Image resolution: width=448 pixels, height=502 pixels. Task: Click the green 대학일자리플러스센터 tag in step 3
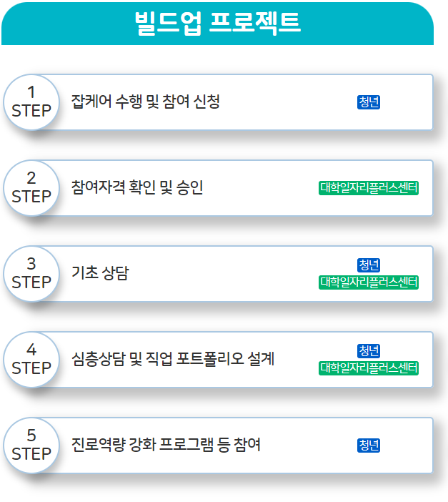click(x=369, y=282)
